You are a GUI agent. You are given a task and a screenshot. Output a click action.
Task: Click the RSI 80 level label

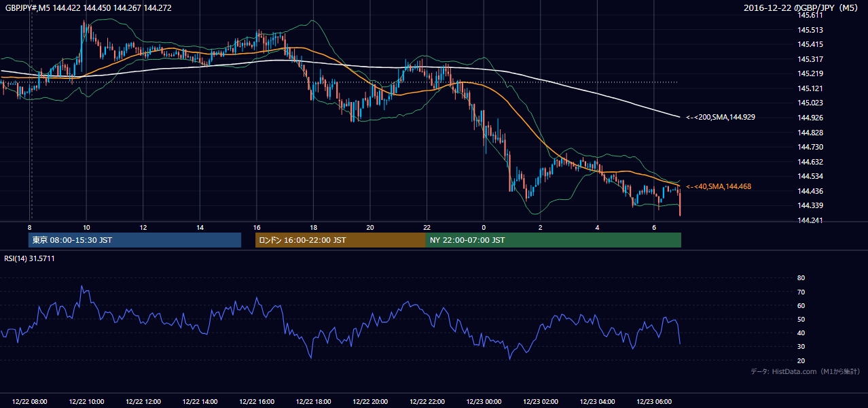coord(801,278)
